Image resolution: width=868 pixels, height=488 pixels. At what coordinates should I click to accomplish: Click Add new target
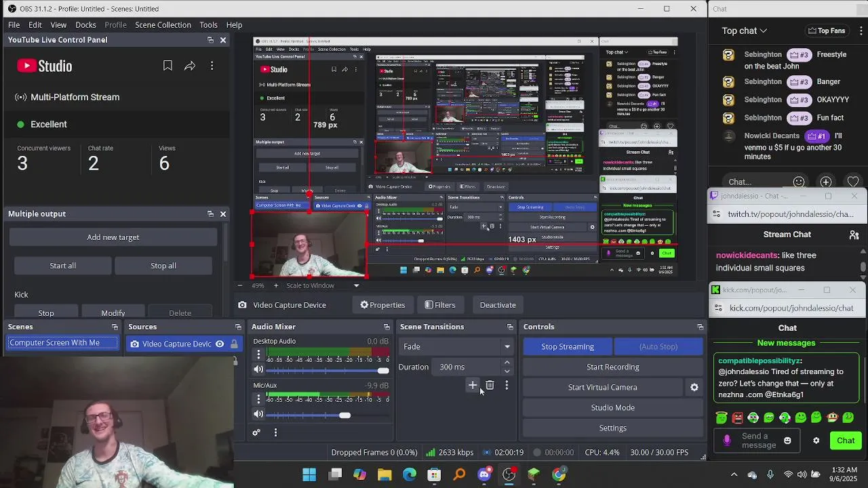(x=113, y=237)
